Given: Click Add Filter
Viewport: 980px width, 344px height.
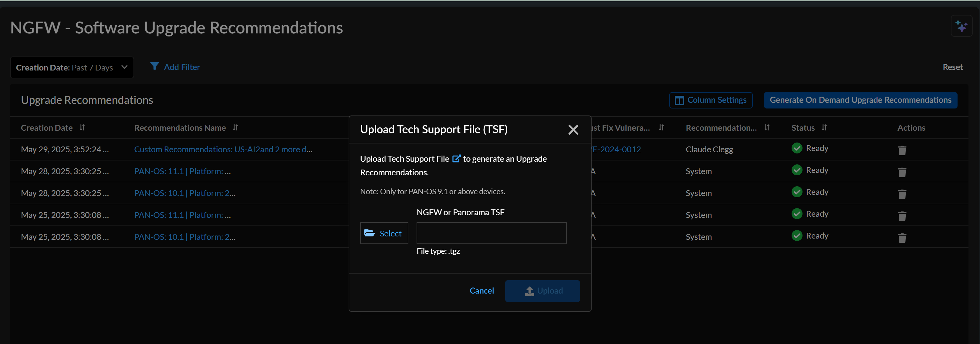Looking at the screenshot, I should pos(175,67).
